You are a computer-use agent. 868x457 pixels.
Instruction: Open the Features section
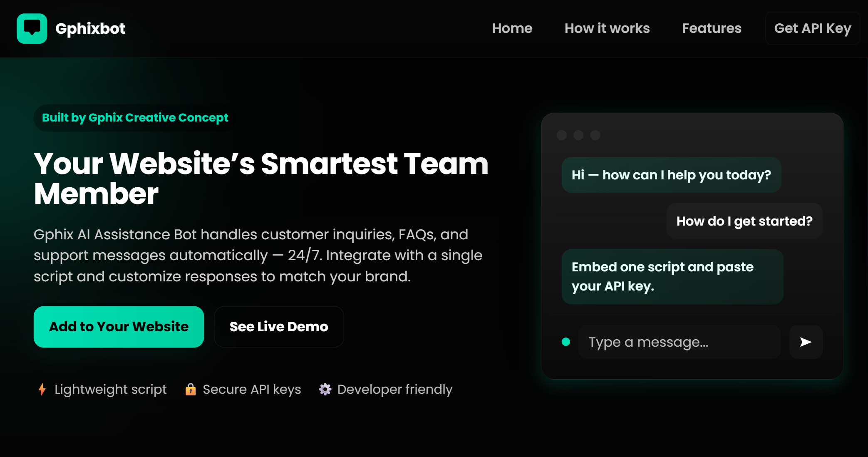click(711, 28)
